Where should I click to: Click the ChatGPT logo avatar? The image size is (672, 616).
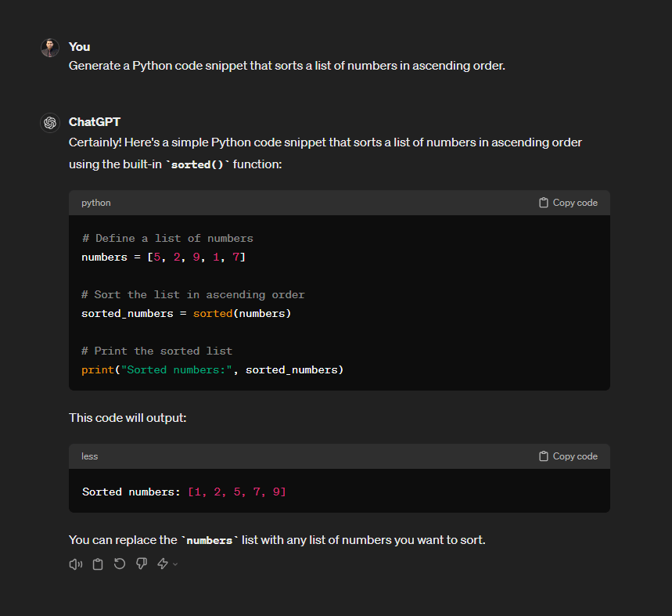tap(50, 123)
